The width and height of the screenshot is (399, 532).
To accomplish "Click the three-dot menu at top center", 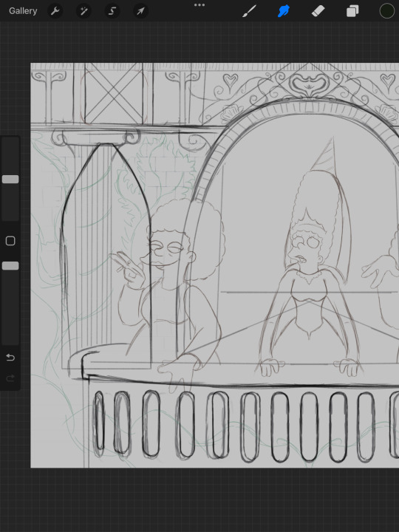I will pyautogui.click(x=199, y=5).
